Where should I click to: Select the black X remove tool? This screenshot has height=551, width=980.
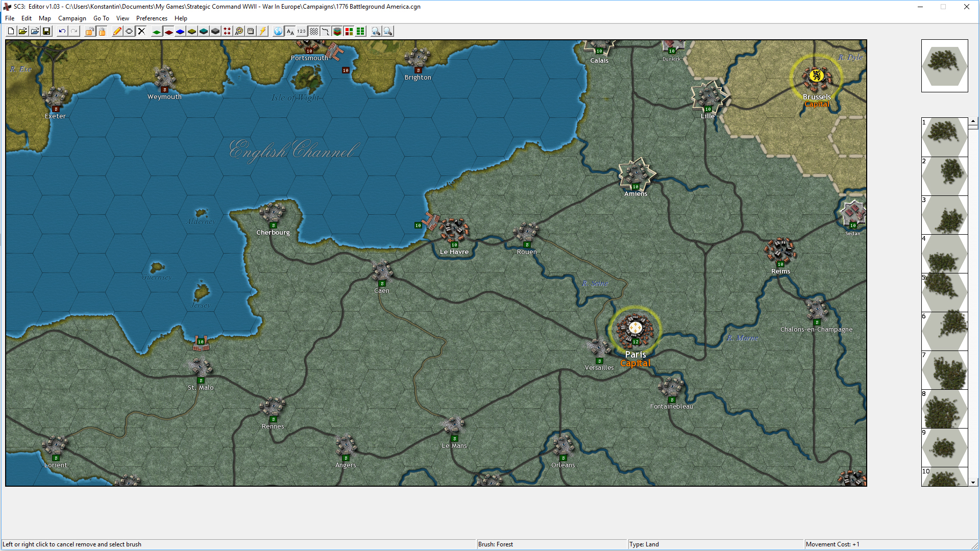pos(141,31)
